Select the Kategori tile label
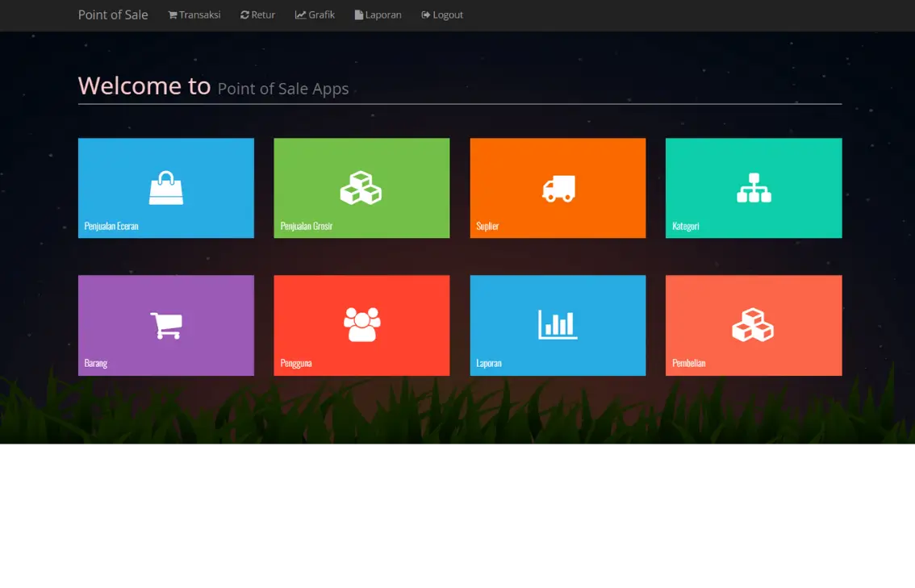This screenshot has width=915, height=588. 685,226
